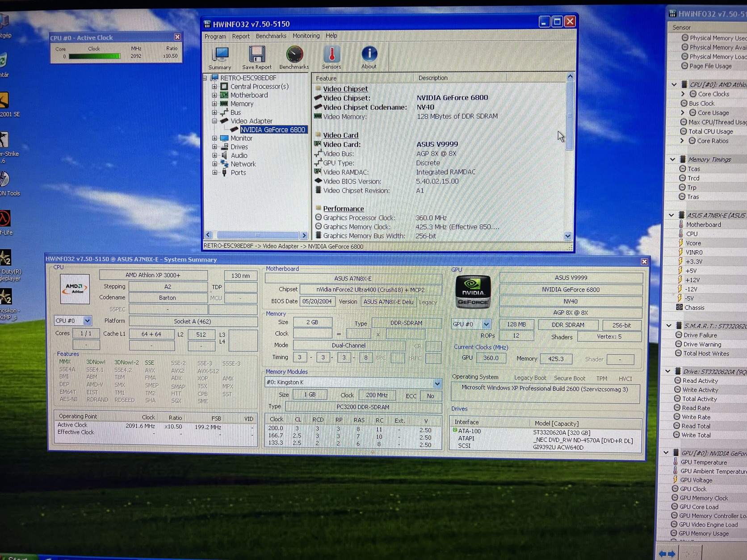Expand Core Clocks in sensor window
Image resolution: width=747 pixels, height=560 pixels.
(683, 94)
